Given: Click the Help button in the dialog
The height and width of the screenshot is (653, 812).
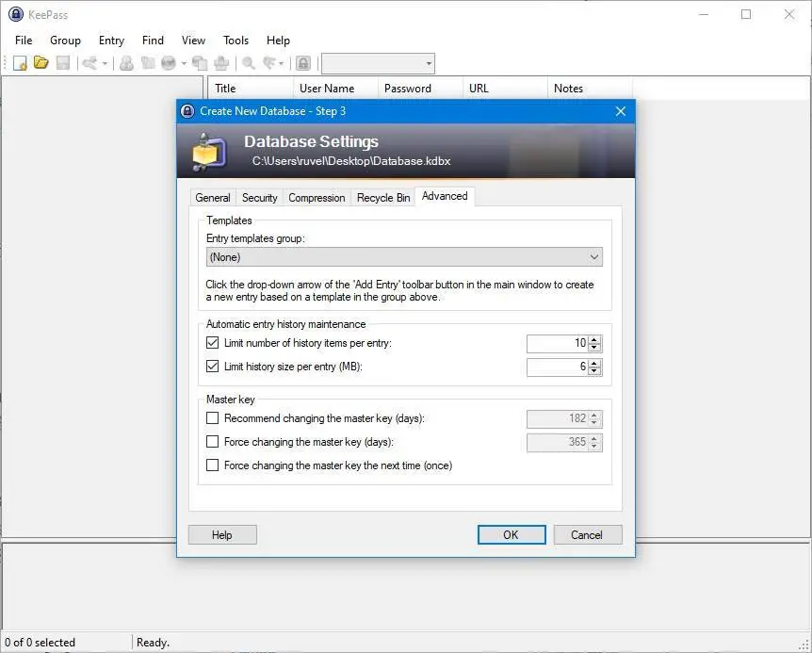Looking at the screenshot, I should [222, 535].
